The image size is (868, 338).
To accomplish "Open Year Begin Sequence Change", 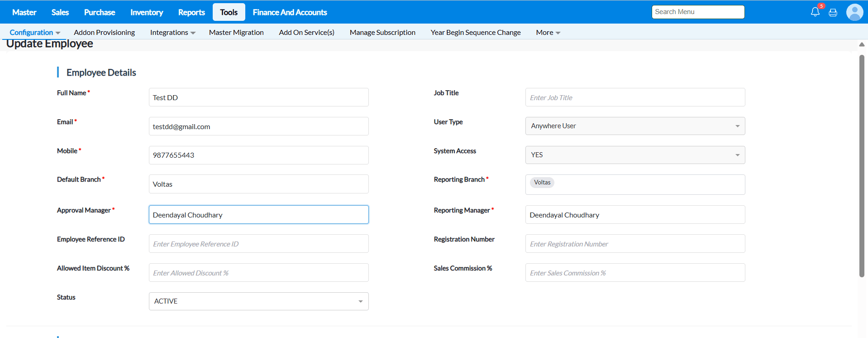I will point(475,33).
